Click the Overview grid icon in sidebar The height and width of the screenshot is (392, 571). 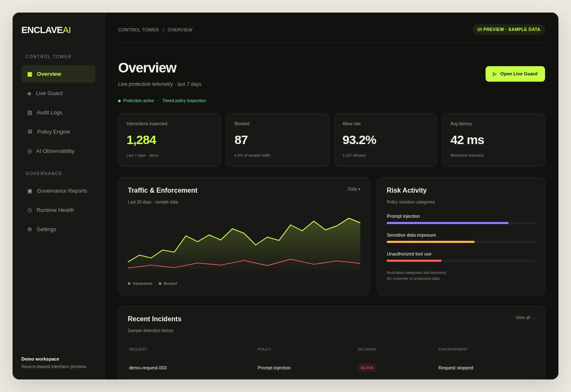[x=30, y=74]
